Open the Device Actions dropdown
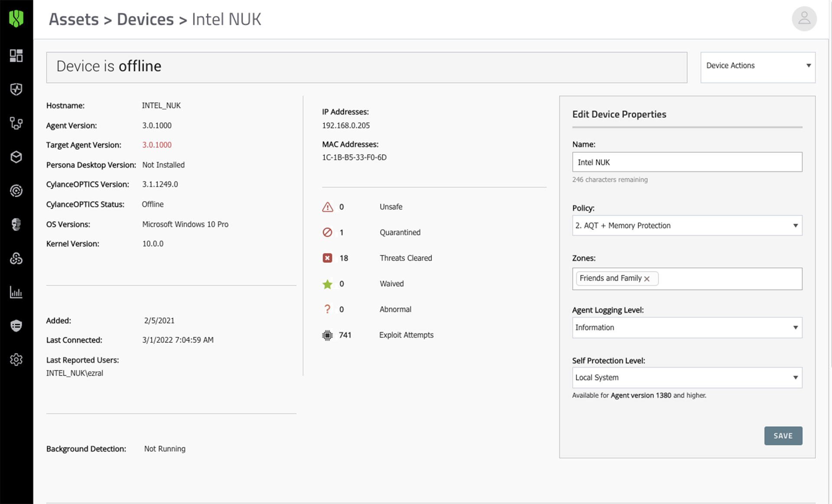The image size is (832, 504). pyautogui.click(x=757, y=66)
